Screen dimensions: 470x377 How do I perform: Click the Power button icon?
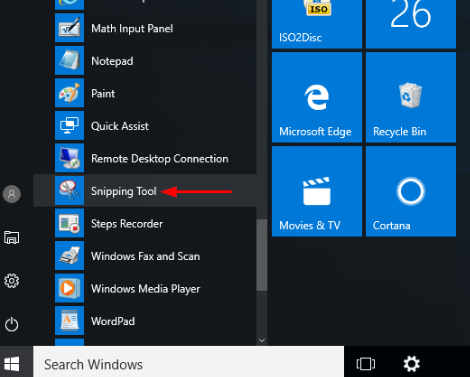pos(12,325)
